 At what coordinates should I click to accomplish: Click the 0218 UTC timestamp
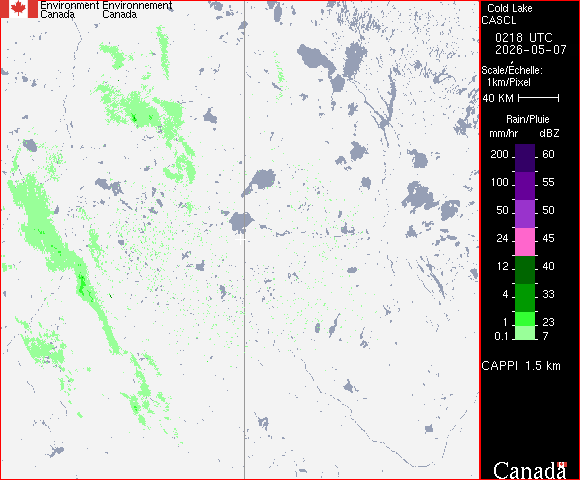523,38
